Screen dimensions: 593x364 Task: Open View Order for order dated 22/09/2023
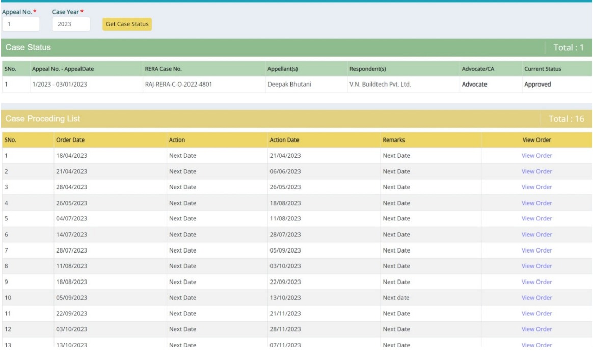pyautogui.click(x=536, y=314)
